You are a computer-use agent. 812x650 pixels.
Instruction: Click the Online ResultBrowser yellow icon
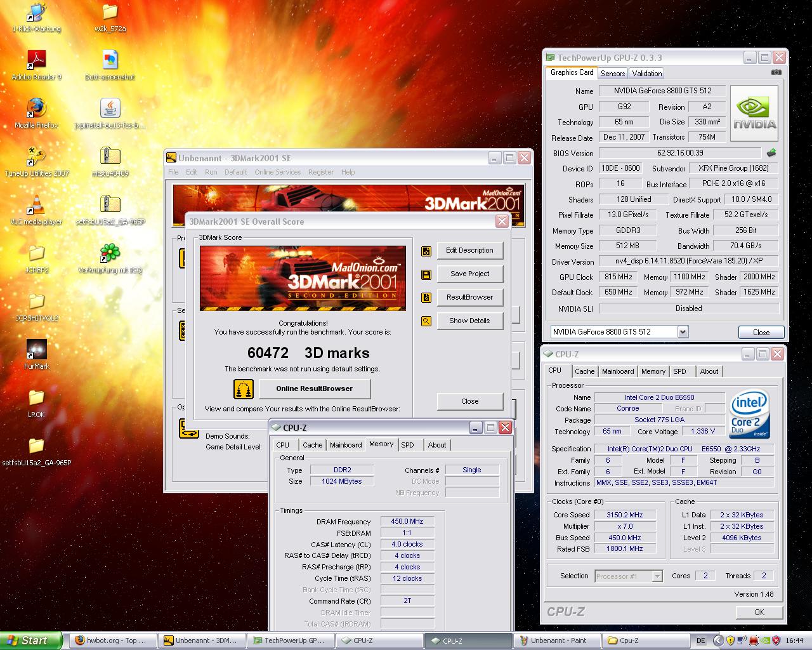pyautogui.click(x=244, y=388)
